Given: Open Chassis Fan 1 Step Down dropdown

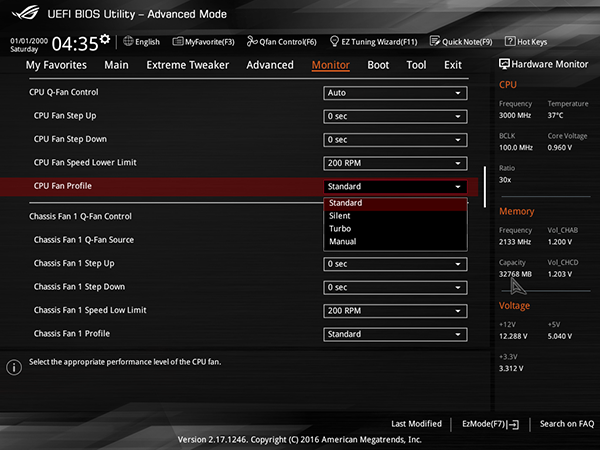Looking at the screenshot, I should [x=395, y=287].
